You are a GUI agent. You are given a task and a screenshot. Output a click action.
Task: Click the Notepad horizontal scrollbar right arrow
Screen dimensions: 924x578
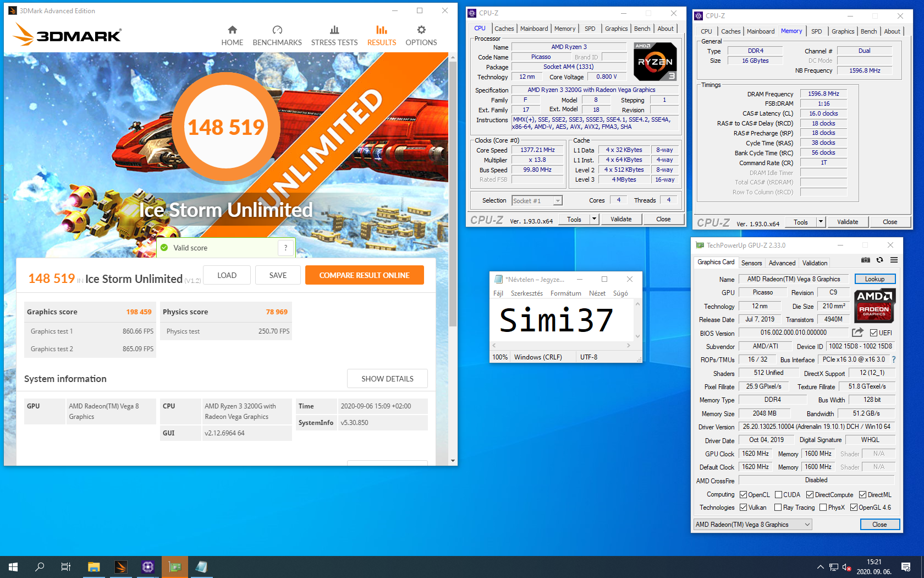628,346
